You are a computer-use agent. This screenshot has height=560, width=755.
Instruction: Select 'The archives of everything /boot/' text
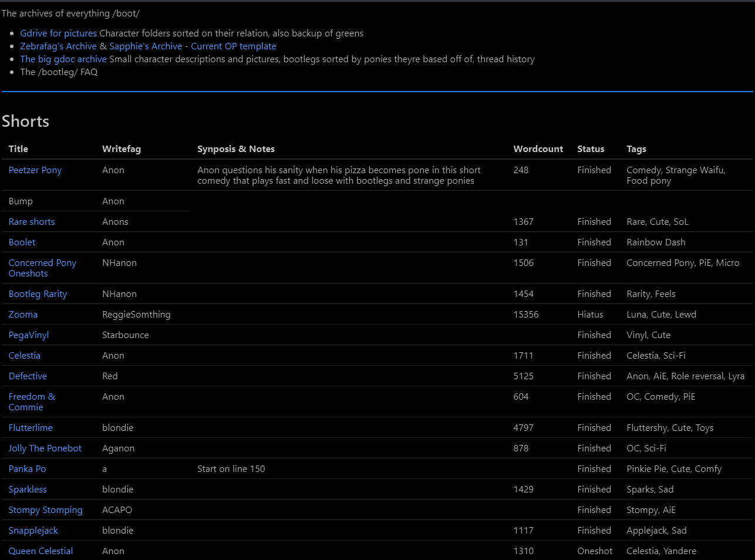pos(70,14)
